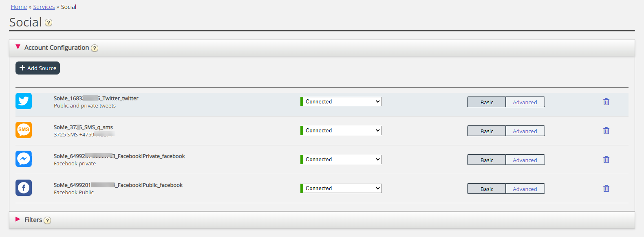
Task: Delete the Twitter source with trash icon
Action: (606, 102)
